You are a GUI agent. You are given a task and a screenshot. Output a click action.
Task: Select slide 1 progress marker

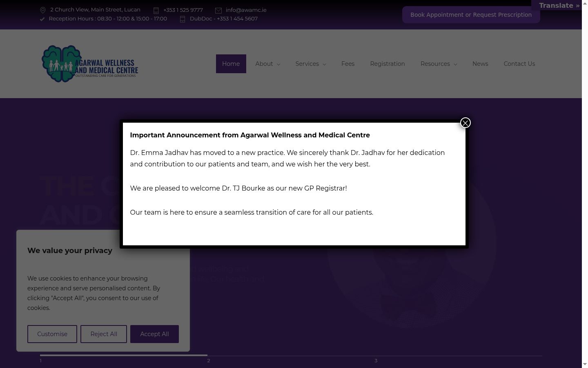click(41, 361)
